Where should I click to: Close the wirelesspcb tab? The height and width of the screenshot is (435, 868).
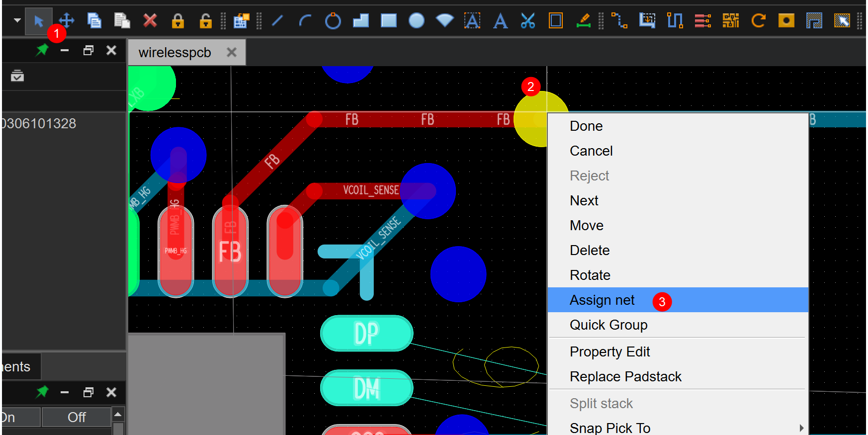click(x=232, y=52)
